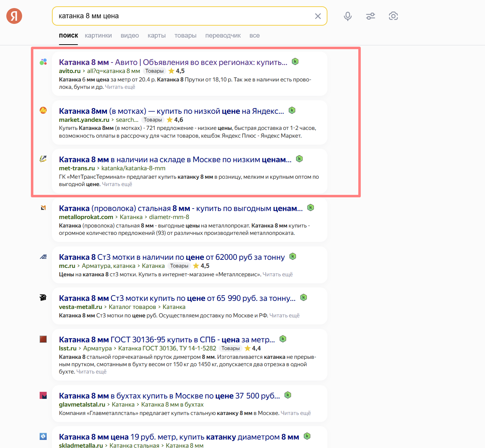Click 'Товары' badge under Avito result
The width and height of the screenshot is (485, 448).
pos(154,71)
